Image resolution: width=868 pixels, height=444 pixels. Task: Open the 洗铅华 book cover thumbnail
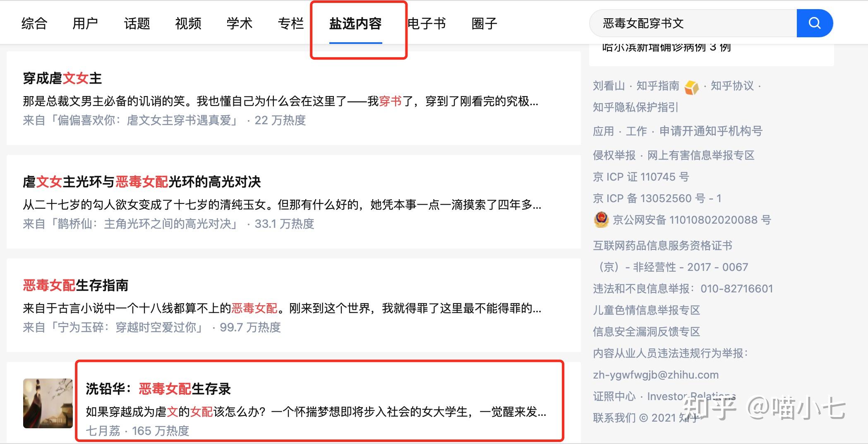[x=48, y=403]
